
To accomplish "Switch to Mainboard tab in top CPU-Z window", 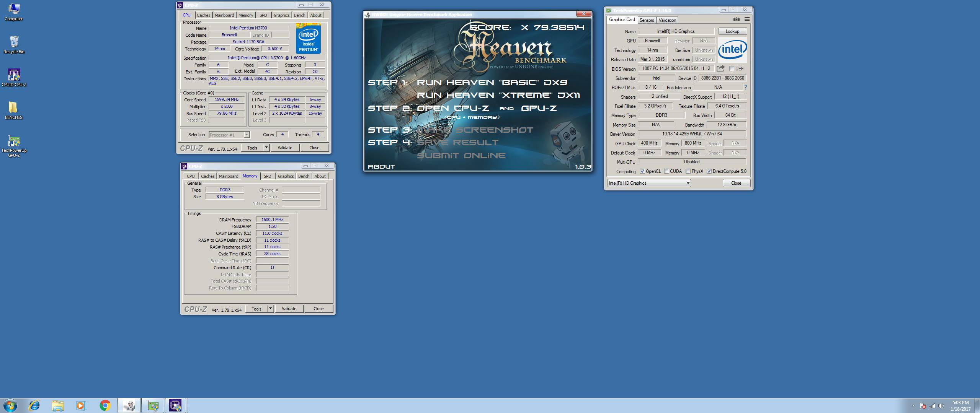I will click(224, 15).
